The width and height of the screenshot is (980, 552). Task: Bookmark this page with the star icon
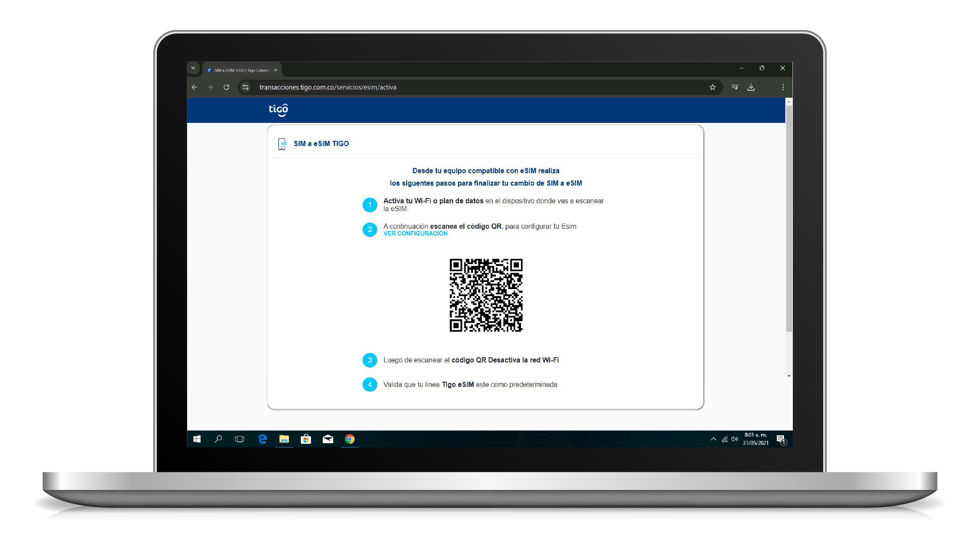712,87
